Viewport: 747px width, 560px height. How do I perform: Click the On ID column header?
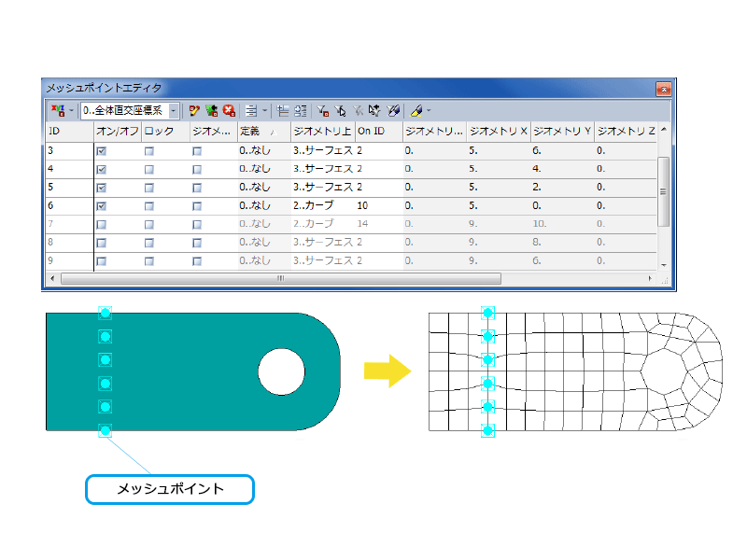click(379, 132)
